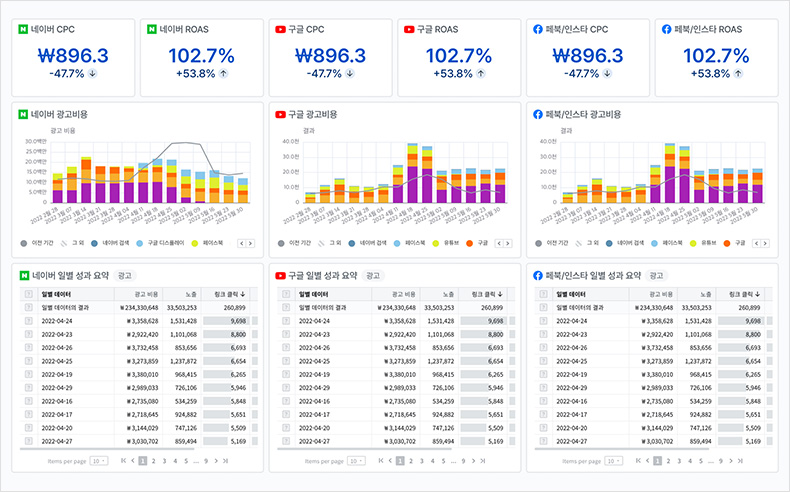The image size is (790, 492).
Task: Show previous legend items in 구글 광고비용 chart
Action: tap(499, 243)
